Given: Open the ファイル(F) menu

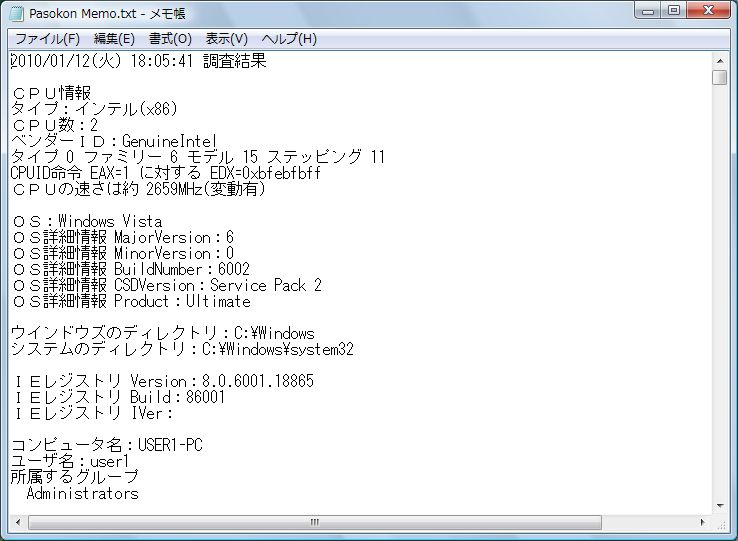Looking at the screenshot, I should point(47,39).
